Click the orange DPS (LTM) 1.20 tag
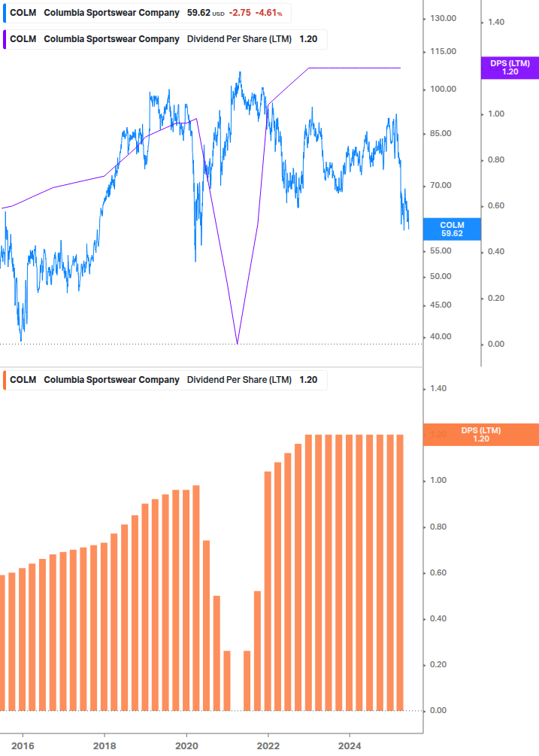The height and width of the screenshot is (756, 539). (x=480, y=434)
